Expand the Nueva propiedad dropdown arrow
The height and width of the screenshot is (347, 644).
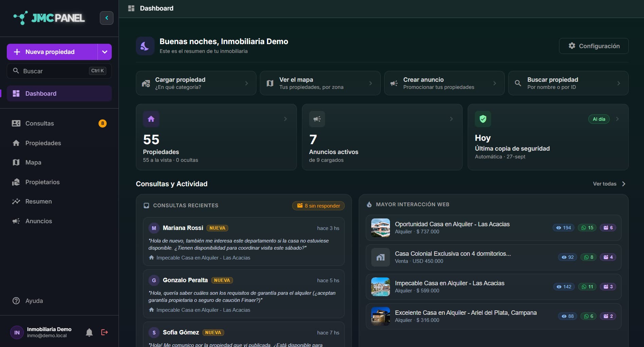tap(105, 52)
